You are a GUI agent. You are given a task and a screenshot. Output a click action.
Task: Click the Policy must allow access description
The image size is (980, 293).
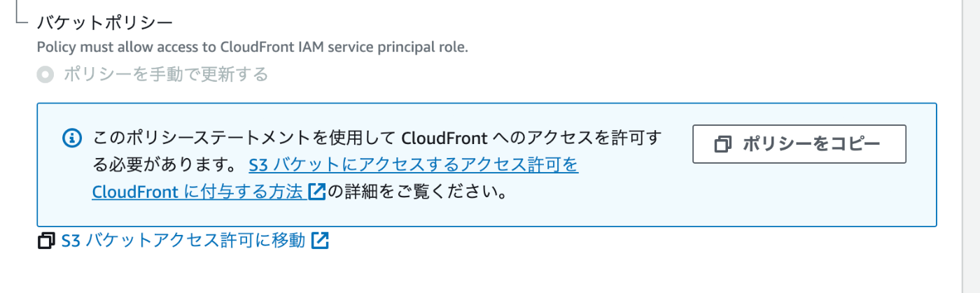click(251, 48)
